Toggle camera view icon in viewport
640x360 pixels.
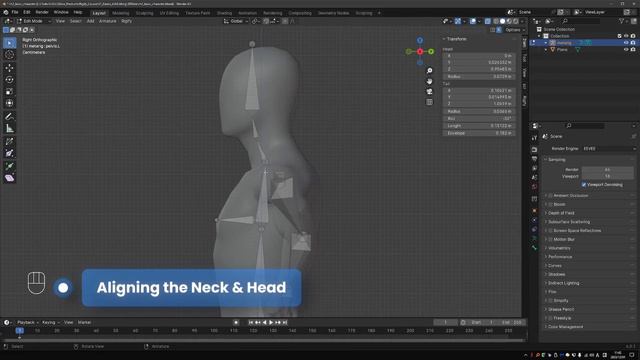click(x=429, y=91)
